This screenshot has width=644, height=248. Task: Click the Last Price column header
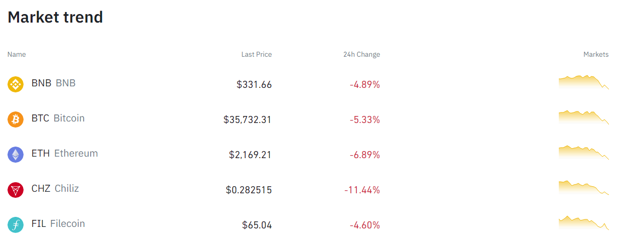pyautogui.click(x=256, y=54)
